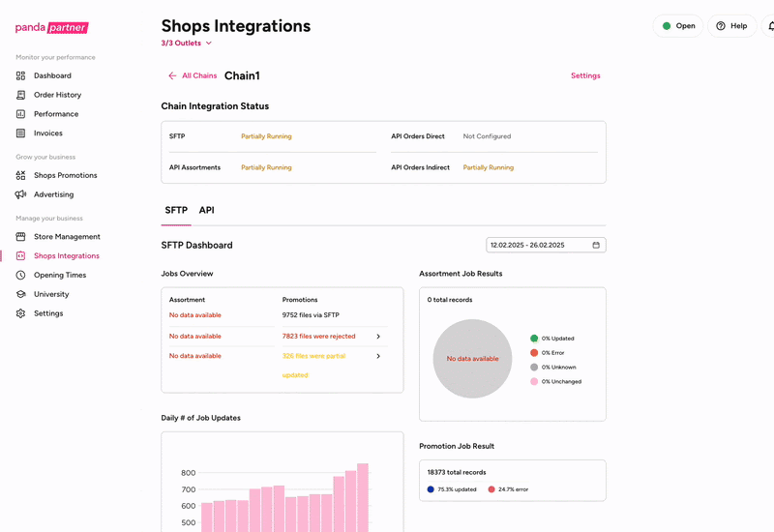Image resolution: width=774 pixels, height=532 pixels.
Task: Click the Advertising megaphone icon
Action: click(x=21, y=194)
